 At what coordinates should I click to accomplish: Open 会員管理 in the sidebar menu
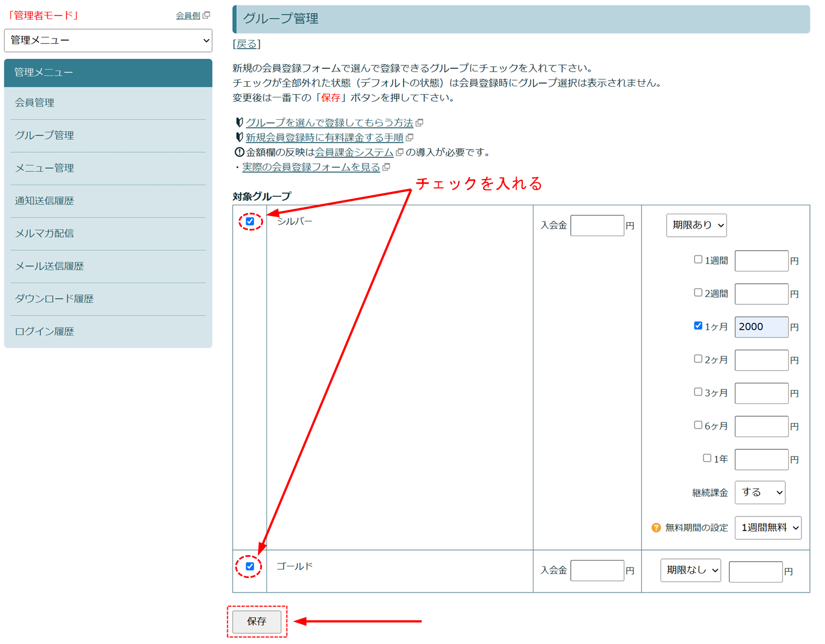(x=35, y=103)
